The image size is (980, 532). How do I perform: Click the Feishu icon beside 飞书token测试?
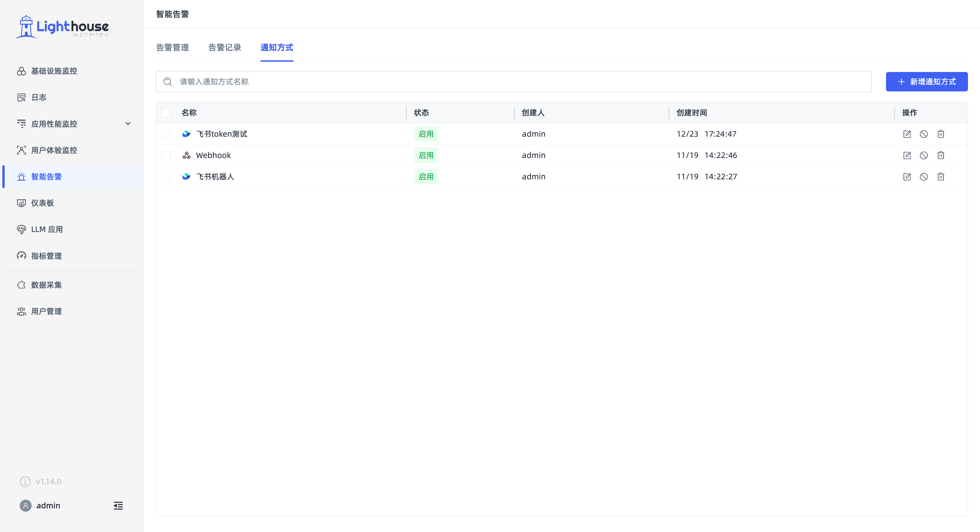coord(186,134)
